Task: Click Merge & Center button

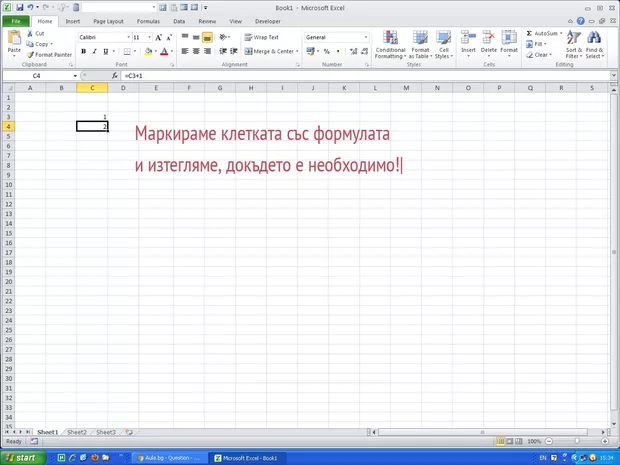Action: click(269, 51)
